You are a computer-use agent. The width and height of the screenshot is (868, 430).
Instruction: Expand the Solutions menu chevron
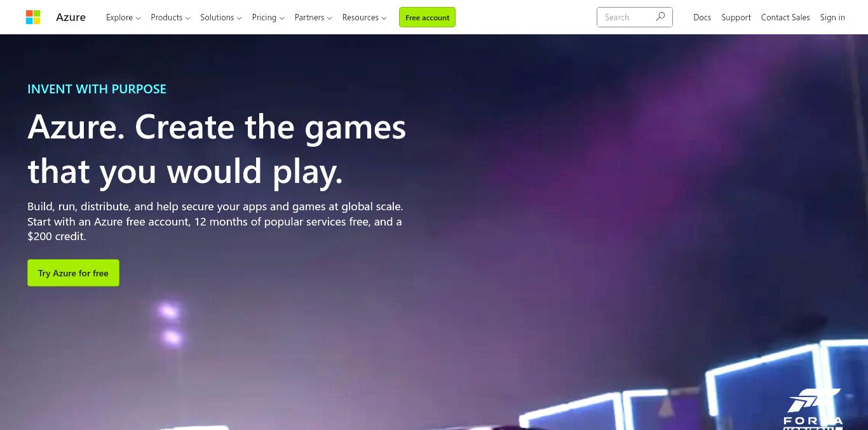coord(239,18)
